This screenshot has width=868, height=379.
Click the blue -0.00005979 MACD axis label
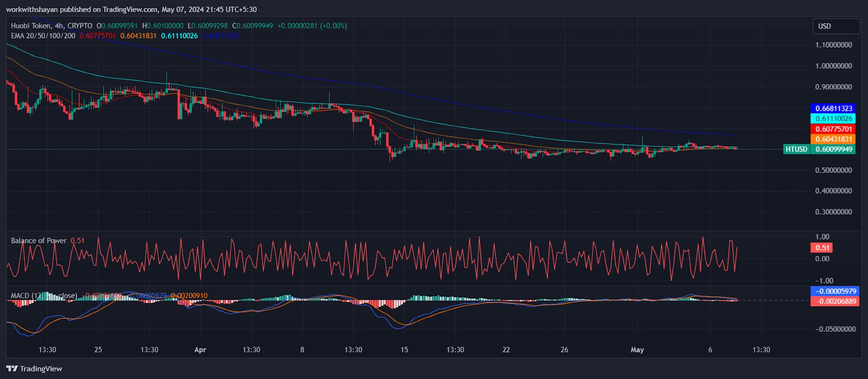pos(834,291)
